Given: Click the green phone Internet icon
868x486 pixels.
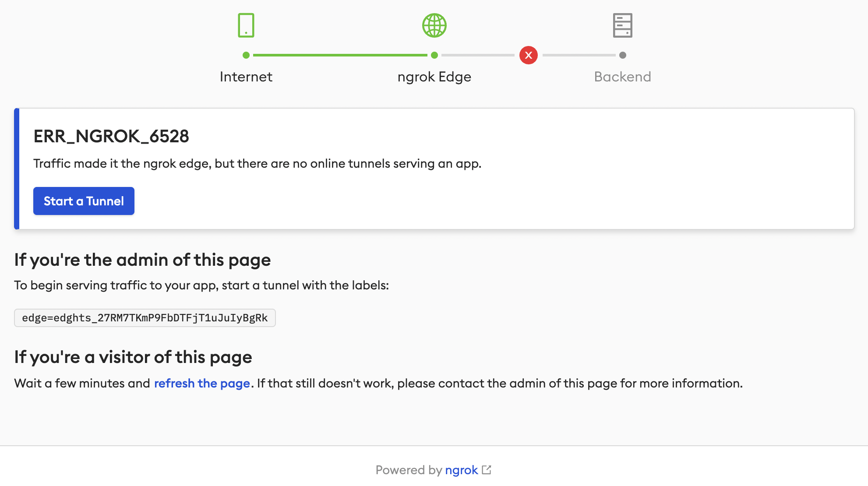Looking at the screenshot, I should tap(246, 25).
